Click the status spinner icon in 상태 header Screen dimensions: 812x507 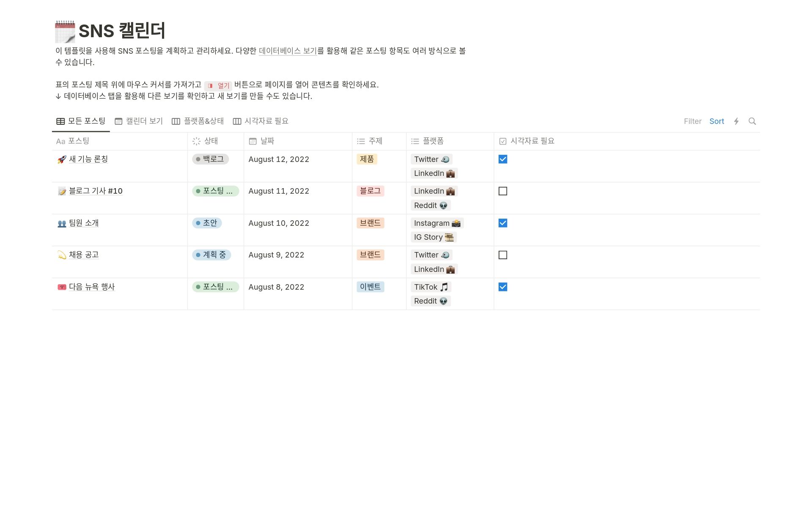(196, 141)
